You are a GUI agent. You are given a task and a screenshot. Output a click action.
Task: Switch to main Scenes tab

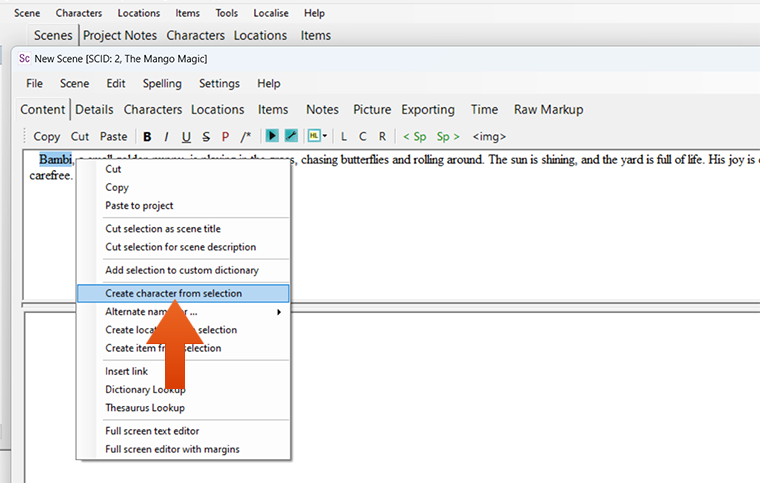53,36
